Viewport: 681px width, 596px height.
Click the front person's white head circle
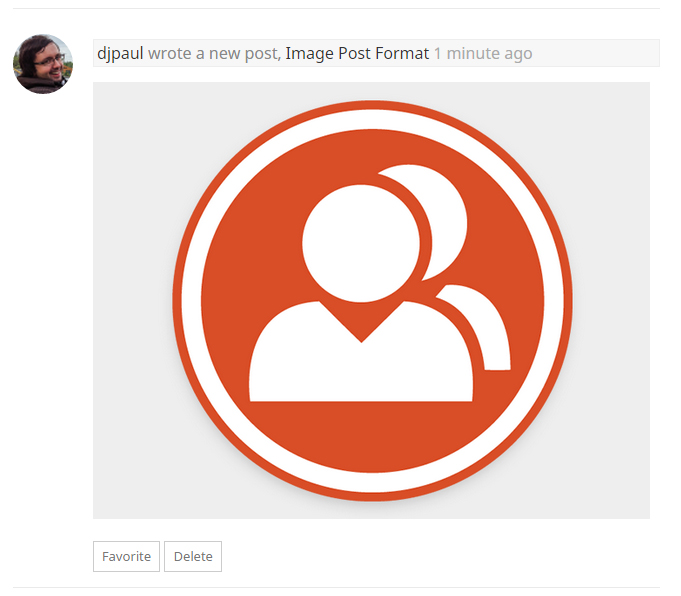(x=361, y=243)
